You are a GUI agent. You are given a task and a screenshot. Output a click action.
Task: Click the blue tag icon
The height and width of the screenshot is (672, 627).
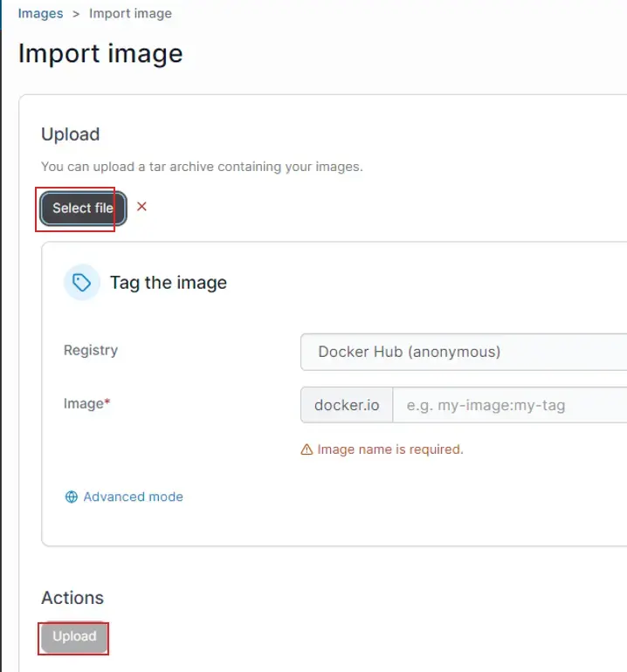coord(82,283)
